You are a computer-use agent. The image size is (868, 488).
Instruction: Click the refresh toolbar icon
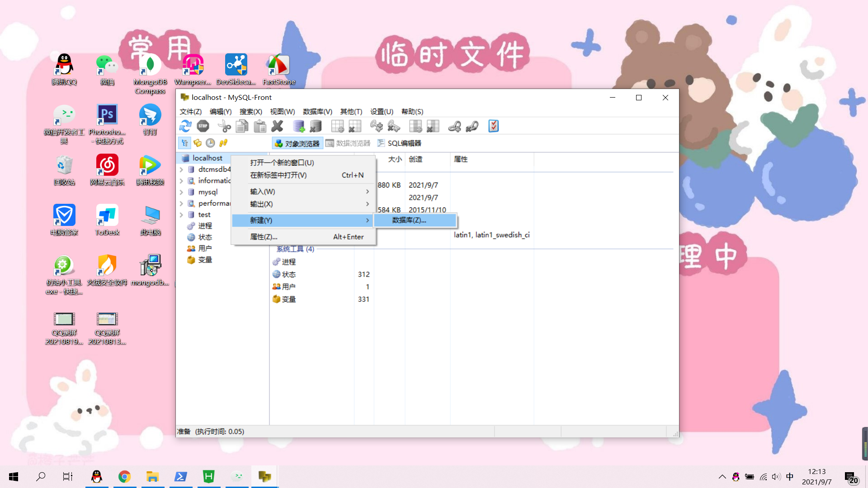click(185, 126)
